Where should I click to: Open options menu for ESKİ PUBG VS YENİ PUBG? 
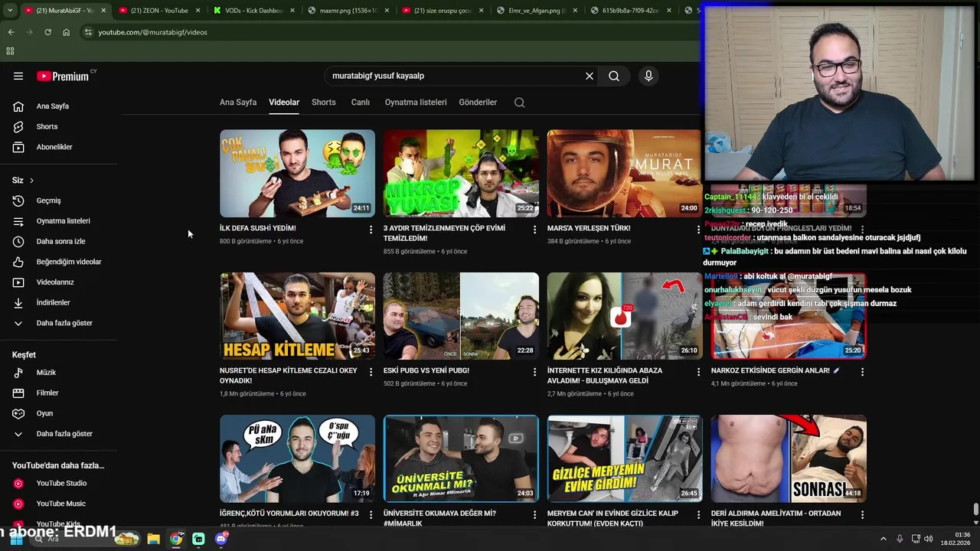(535, 372)
